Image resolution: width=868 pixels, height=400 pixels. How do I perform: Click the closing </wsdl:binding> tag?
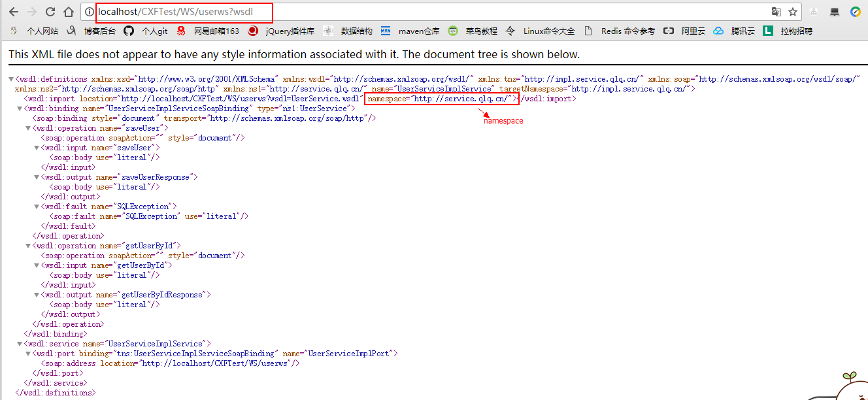(55, 334)
